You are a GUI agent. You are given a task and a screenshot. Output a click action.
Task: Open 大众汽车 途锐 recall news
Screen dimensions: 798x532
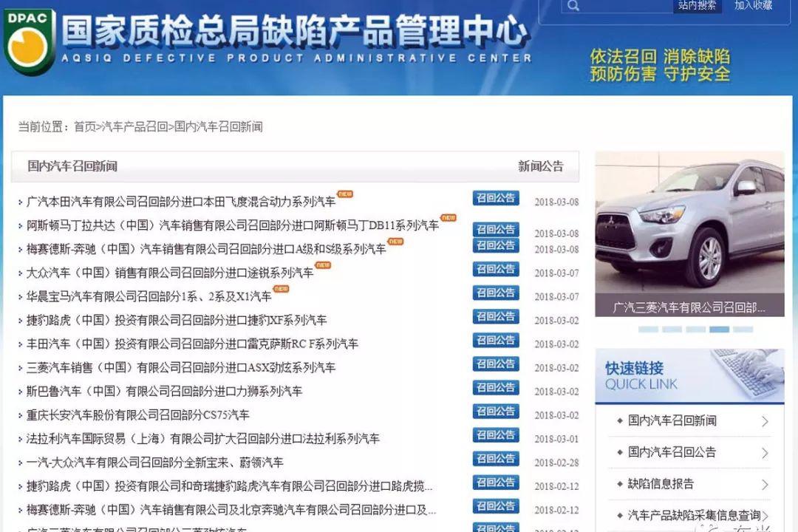pyautogui.click(x=169, y=273)
